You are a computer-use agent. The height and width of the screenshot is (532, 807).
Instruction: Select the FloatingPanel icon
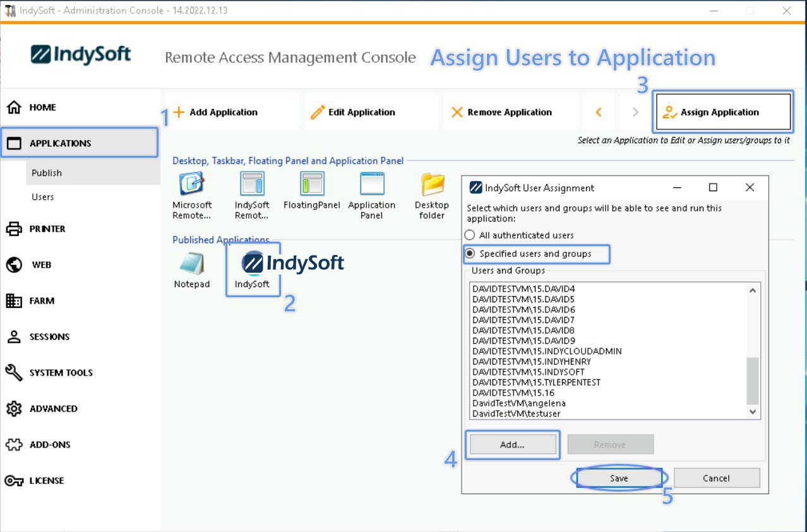[x=312, y=191]
